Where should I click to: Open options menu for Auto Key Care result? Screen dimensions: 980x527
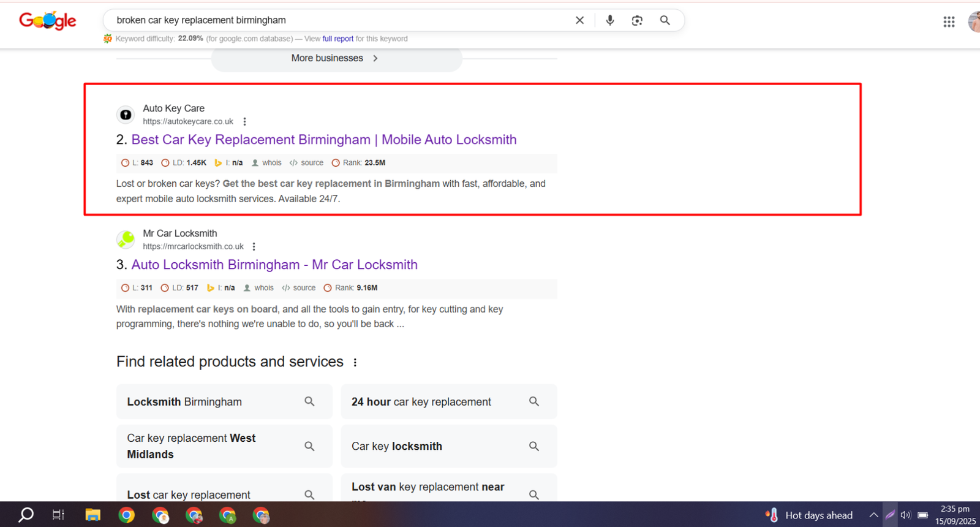coord(245,121)
